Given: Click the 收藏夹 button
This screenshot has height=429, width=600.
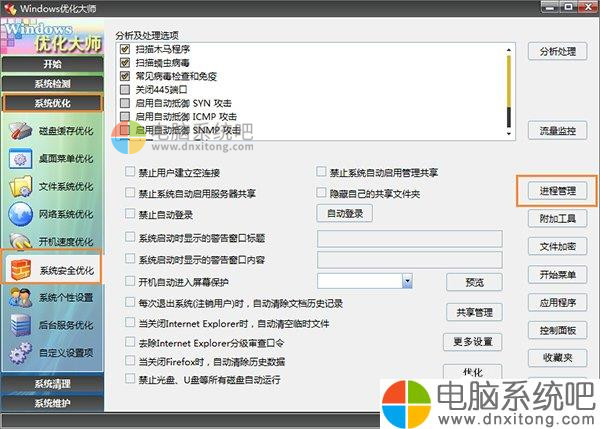Looking at the screenshot, I should [558, 358].
